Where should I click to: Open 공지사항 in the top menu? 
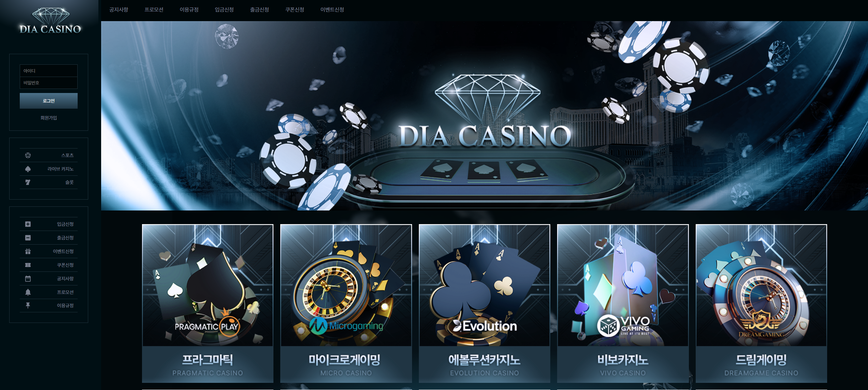click(119, 10)
